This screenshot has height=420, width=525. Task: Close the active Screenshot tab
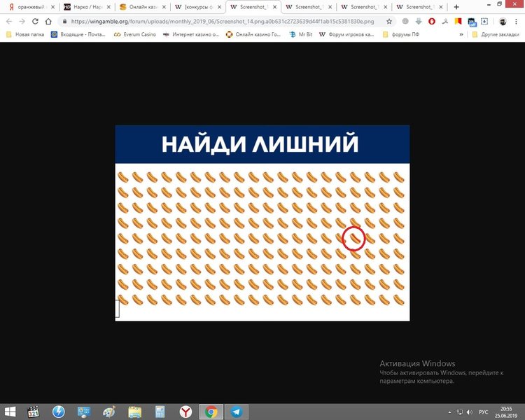[274, 7]
